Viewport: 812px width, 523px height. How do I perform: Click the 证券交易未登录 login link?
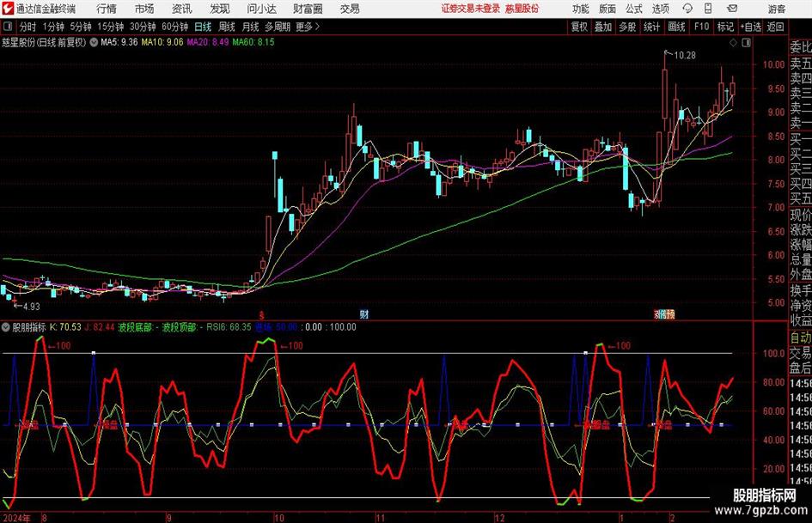[470, 9]
